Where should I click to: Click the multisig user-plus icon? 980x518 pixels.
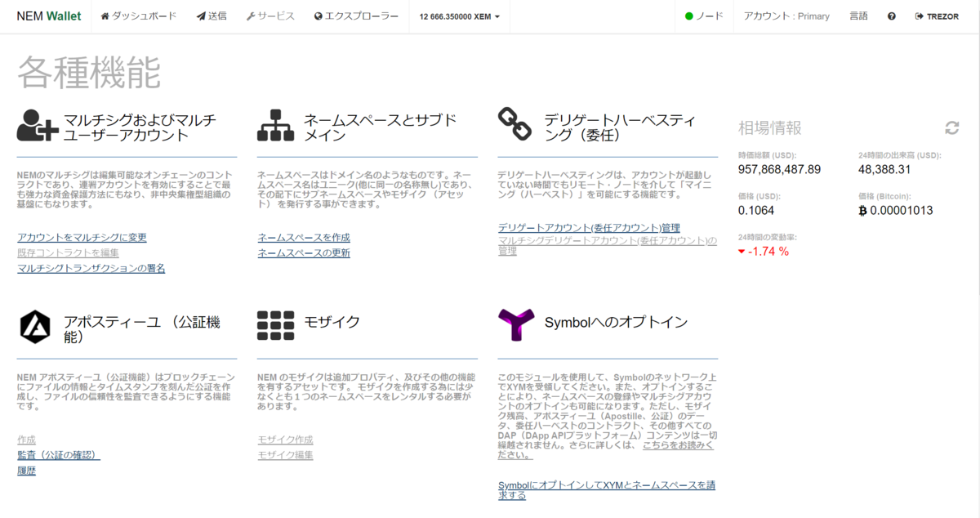point(37,126)
